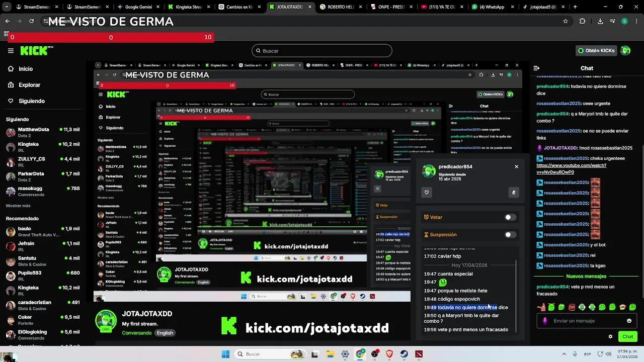Send message with green Chat button

pos(627,336)
